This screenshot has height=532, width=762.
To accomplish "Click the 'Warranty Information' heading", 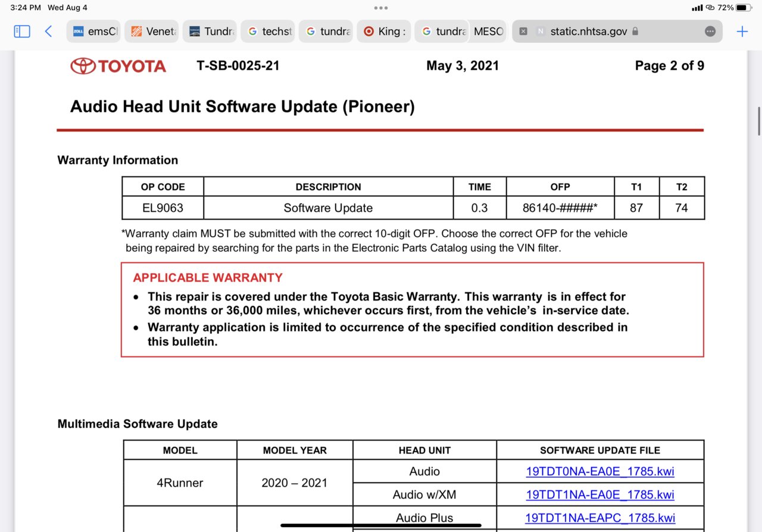I will pyautogui.click(x=118, y=160).
